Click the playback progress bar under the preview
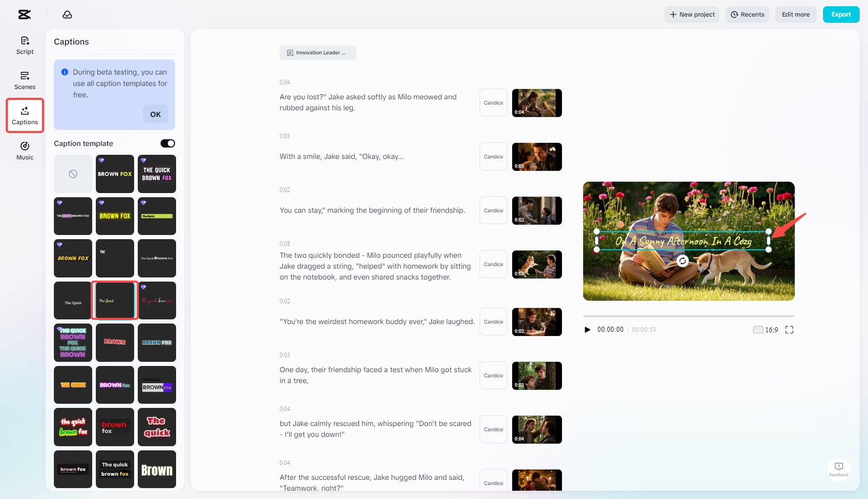Image resolution: width=868 pixels, height=499 pixels. 689,316
